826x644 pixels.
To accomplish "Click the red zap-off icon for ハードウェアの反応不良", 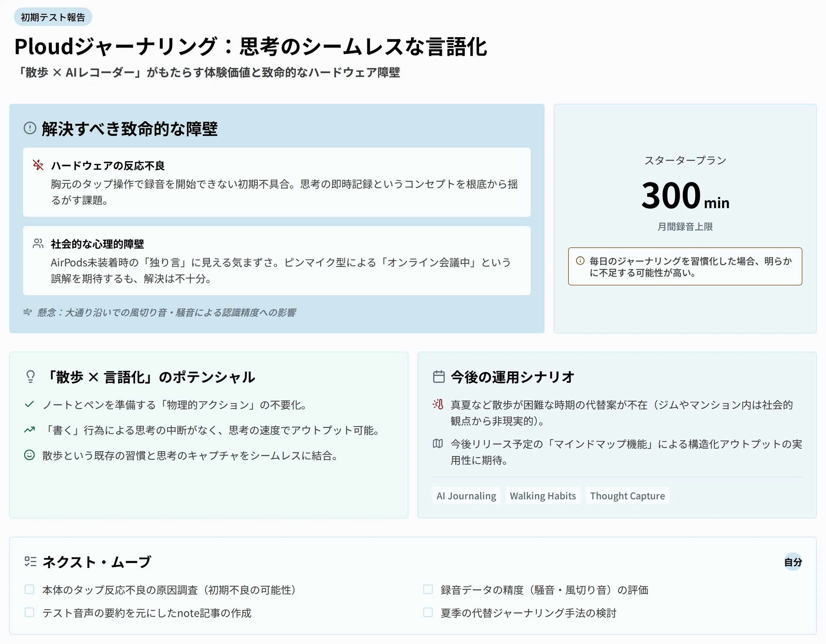I will (x=38, y=165).
